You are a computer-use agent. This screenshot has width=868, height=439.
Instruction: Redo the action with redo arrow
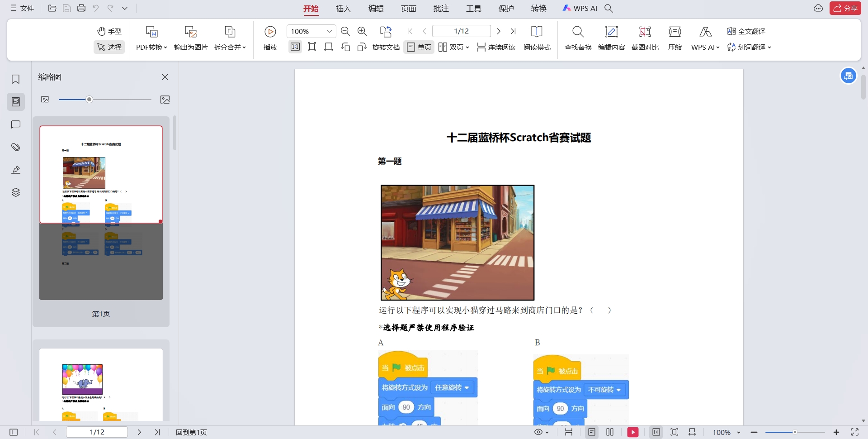(110, 8)
